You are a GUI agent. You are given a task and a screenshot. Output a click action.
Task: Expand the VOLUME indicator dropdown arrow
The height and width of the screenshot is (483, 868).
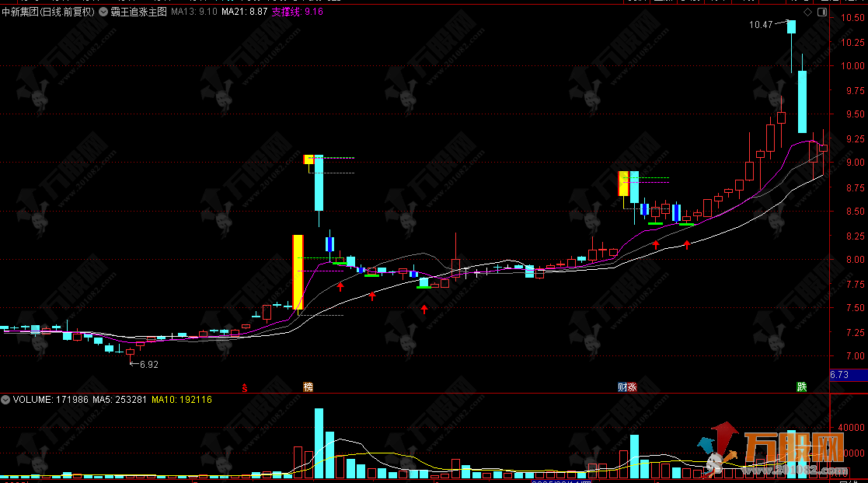5,399
